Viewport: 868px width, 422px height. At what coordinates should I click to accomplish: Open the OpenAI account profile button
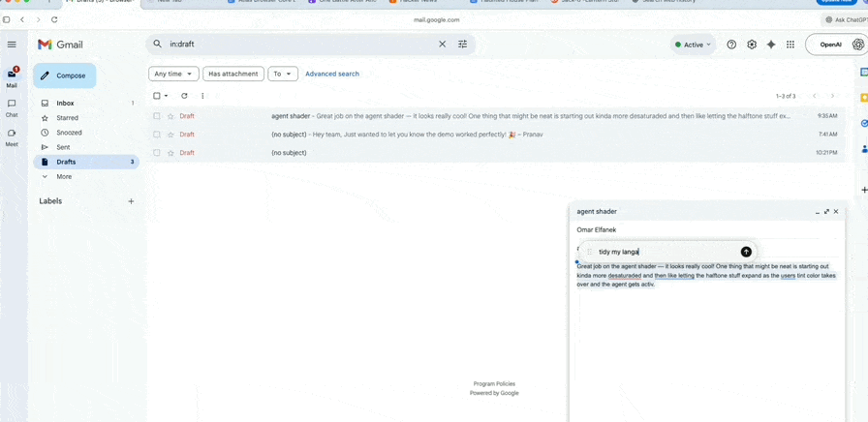click(x=836, y=45)
